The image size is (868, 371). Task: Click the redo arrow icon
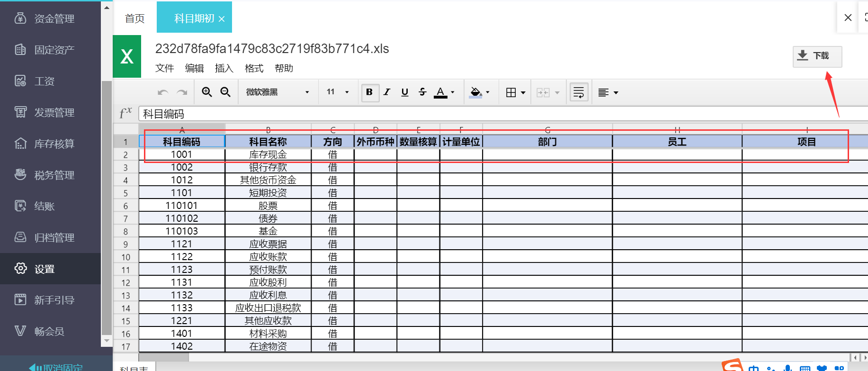182,92
